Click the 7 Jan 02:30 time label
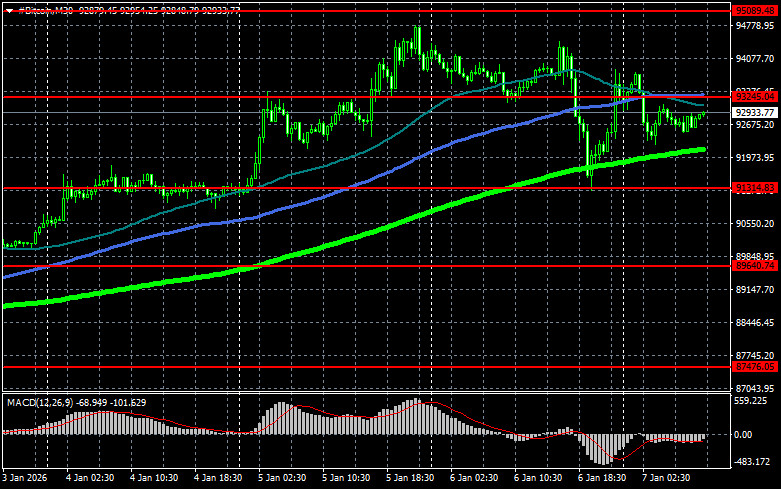 click(666, 478)
